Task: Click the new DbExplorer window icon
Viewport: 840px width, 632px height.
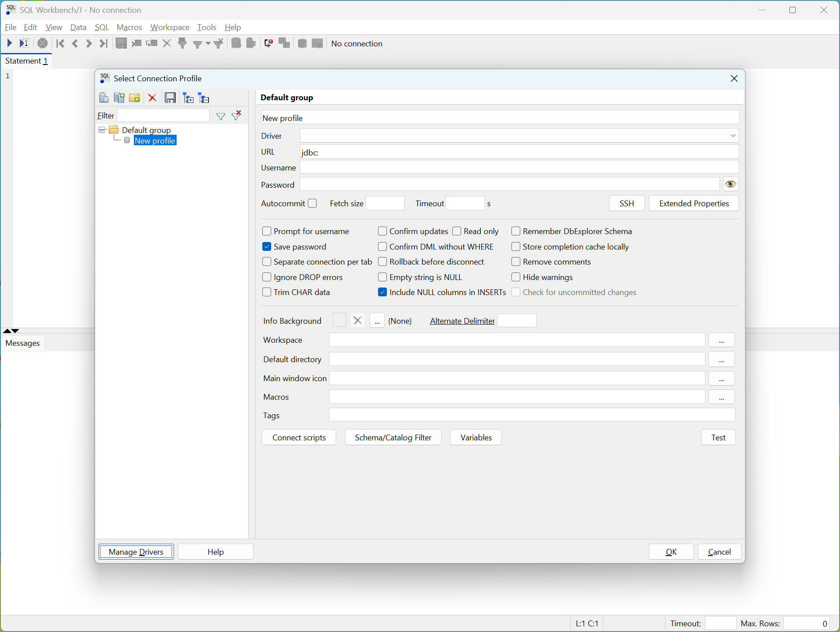Action: (x=318, y=43)
